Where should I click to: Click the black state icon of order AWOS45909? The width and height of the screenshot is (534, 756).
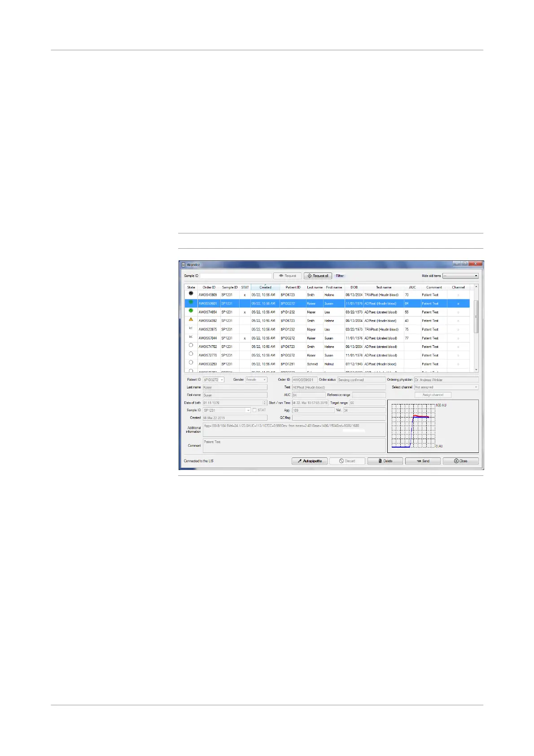191,294
